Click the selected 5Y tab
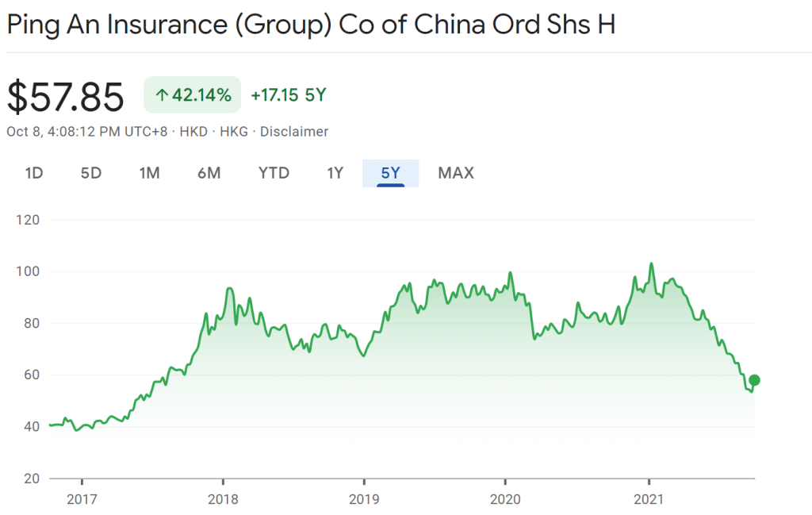Viewport: 812px width, 515px height. coord(390,172)
